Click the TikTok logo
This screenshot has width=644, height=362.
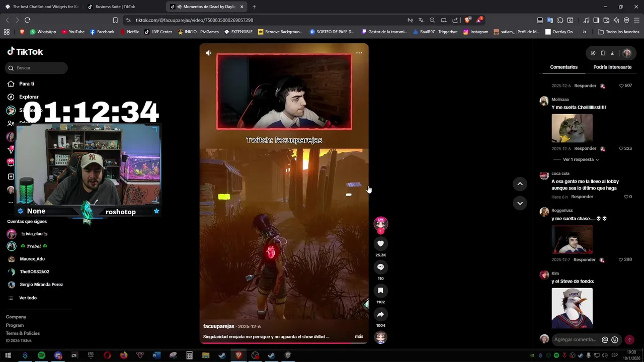tap(25, 51)
